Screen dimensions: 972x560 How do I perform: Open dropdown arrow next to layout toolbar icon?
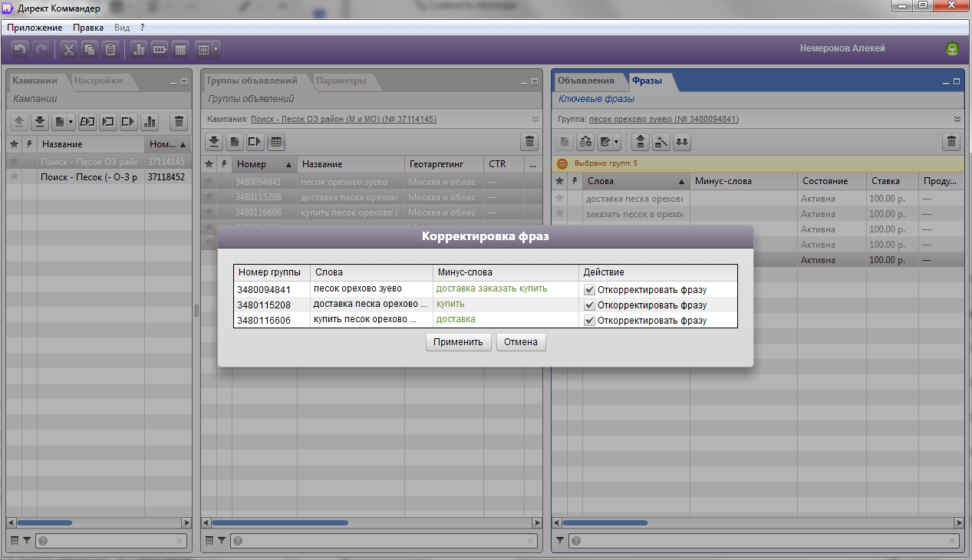point(216,50)
